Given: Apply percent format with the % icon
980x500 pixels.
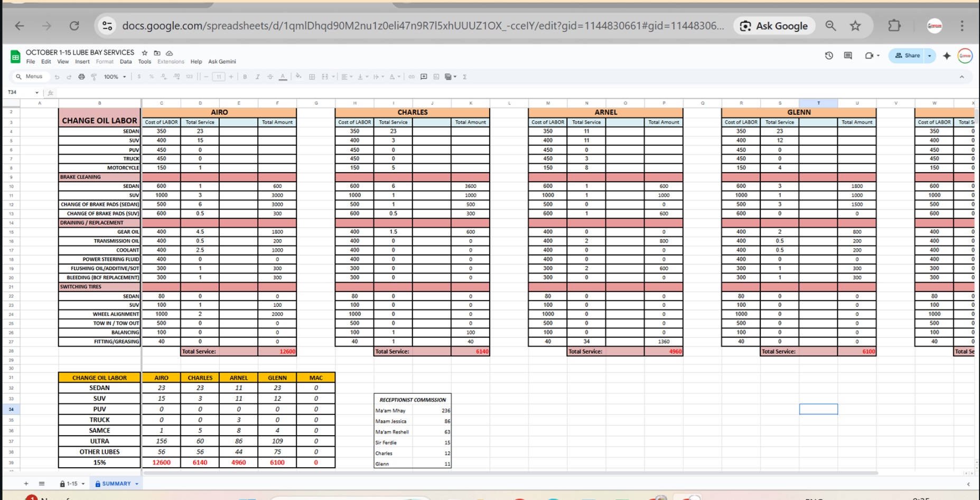Looking at the screenshot, I should pos(151,77).
